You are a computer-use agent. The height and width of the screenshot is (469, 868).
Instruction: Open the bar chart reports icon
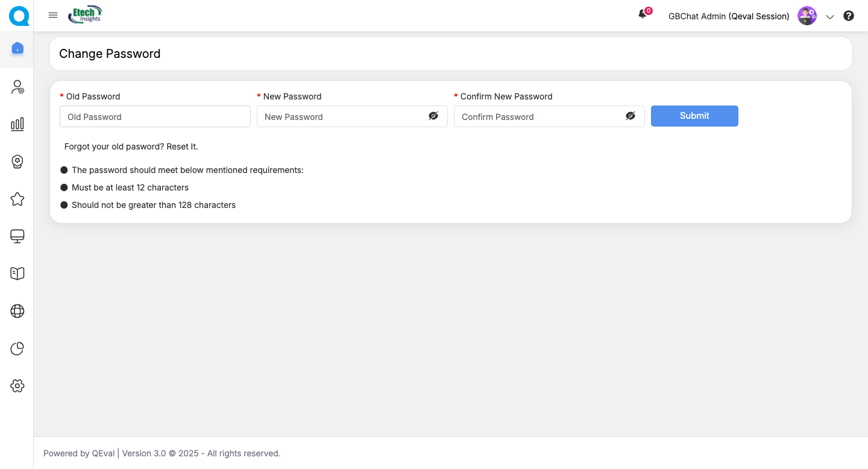click(17, 124)
